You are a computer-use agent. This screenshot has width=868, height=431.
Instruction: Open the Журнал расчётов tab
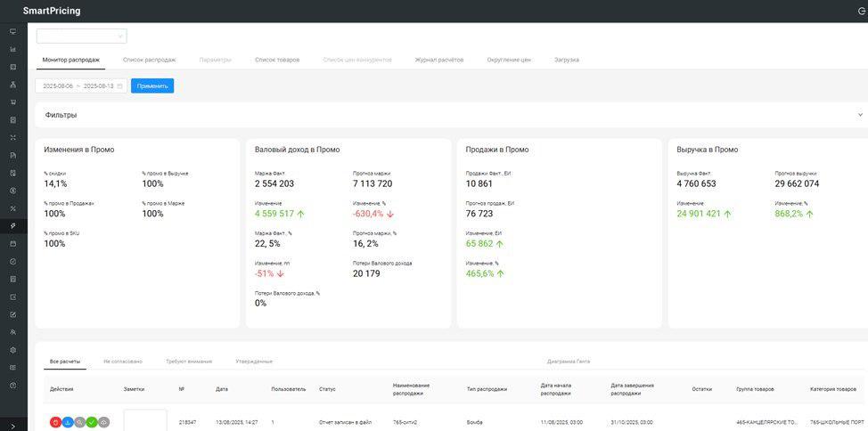pyautogui.click(x=438, y=60)
